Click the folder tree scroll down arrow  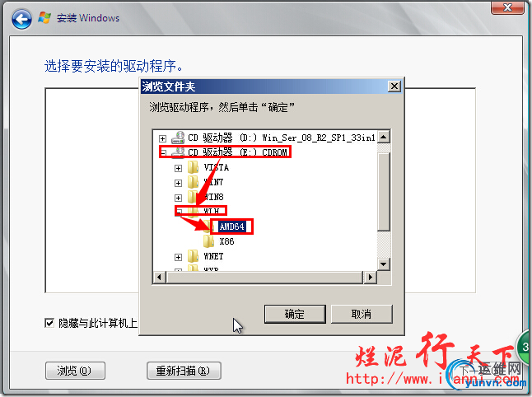(x=384, y=264)
